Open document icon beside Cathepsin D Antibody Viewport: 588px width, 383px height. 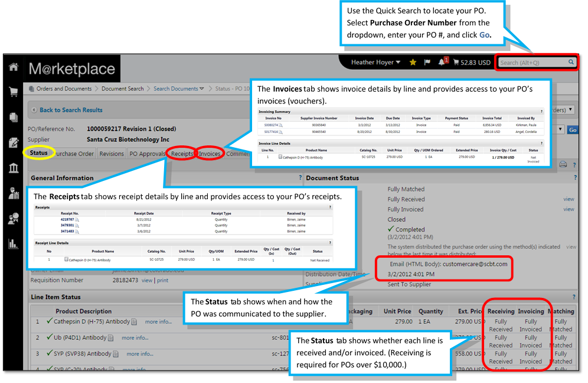pyautogui.click(x=134, y=322)
